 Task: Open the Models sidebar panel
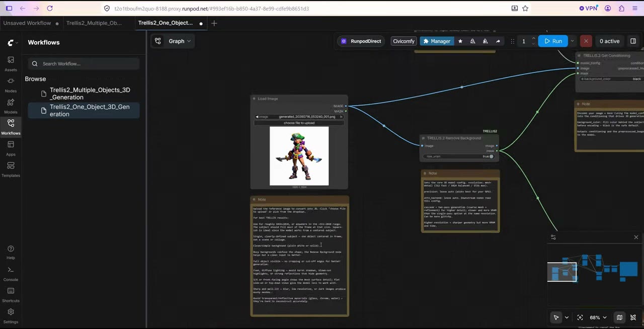click(11, 106)
